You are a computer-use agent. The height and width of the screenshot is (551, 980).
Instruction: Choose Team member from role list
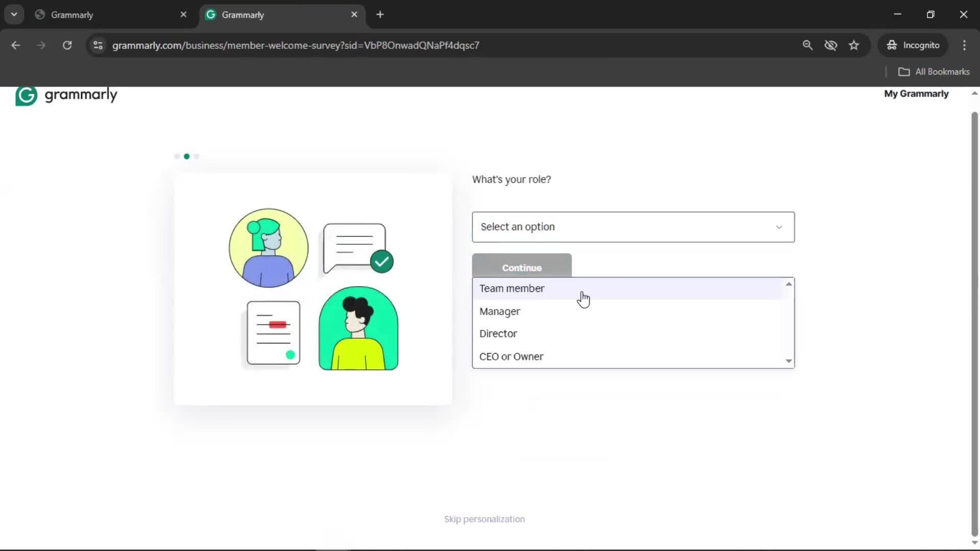tap(512, 289)
